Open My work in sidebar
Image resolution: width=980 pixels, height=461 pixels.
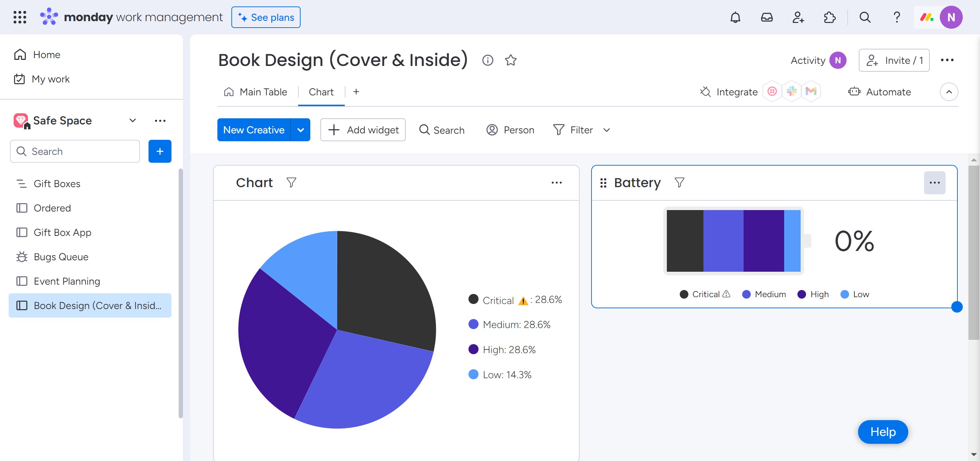click(42, 79)
